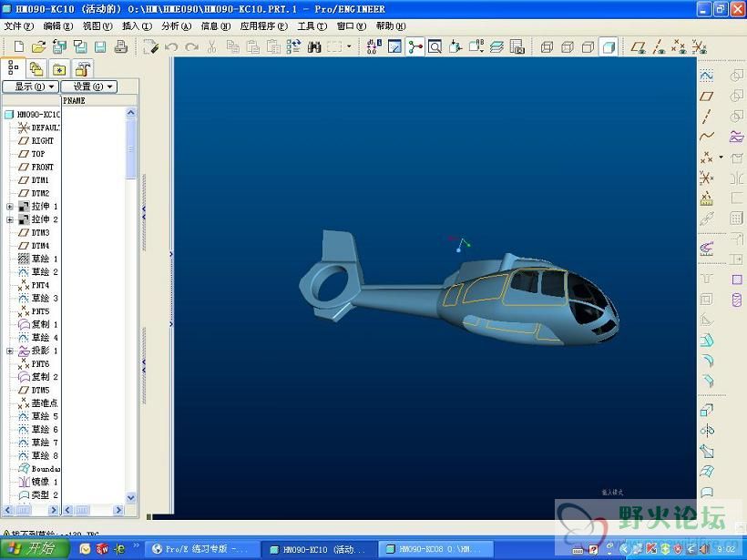Click the binoculars Find icon
This screenshot has height=560, width=747.
314,46
